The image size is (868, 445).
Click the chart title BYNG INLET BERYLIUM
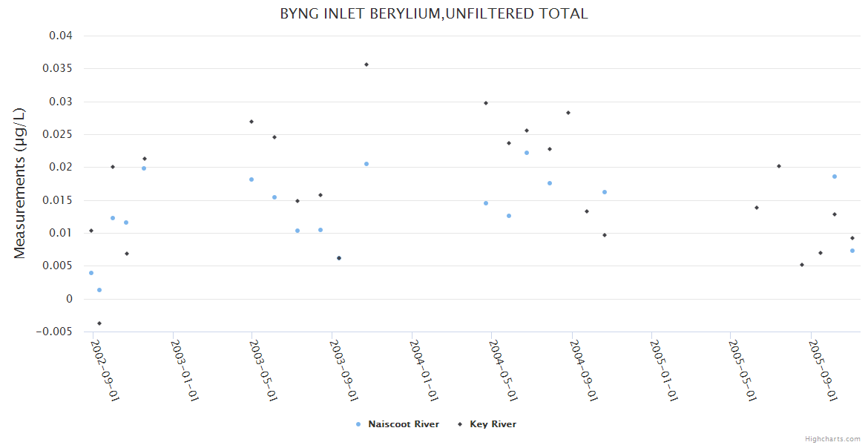[x=433, y=13]
